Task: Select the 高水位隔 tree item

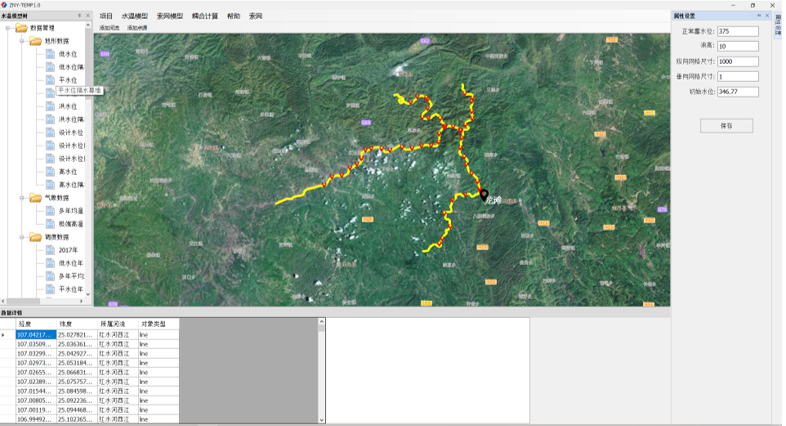Action: (71, 185)
